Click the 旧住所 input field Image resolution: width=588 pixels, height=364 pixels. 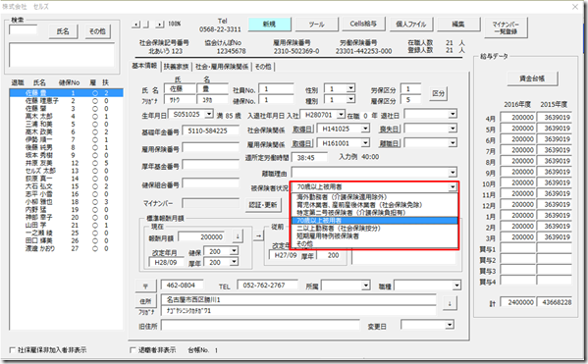click(260, 325)
